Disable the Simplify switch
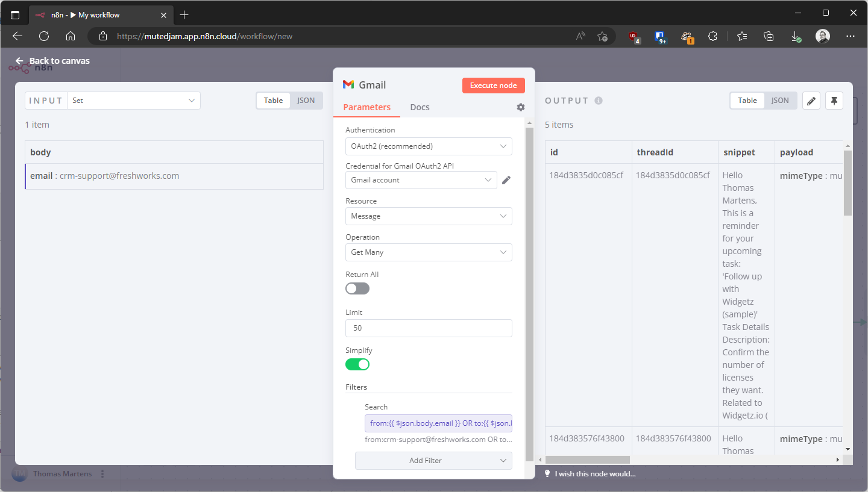 (x=357, y=364)
